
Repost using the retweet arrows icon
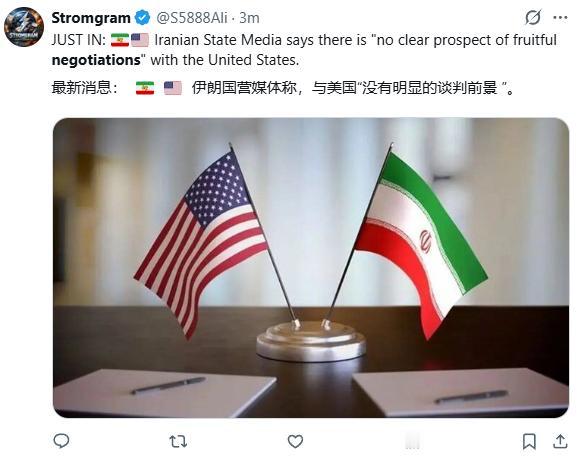click(178, 441)
